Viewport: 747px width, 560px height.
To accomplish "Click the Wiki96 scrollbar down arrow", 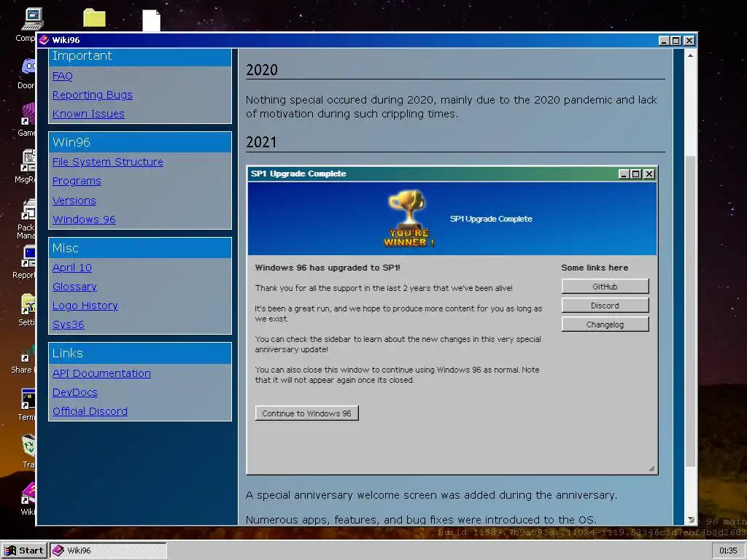I will point(690,519).
